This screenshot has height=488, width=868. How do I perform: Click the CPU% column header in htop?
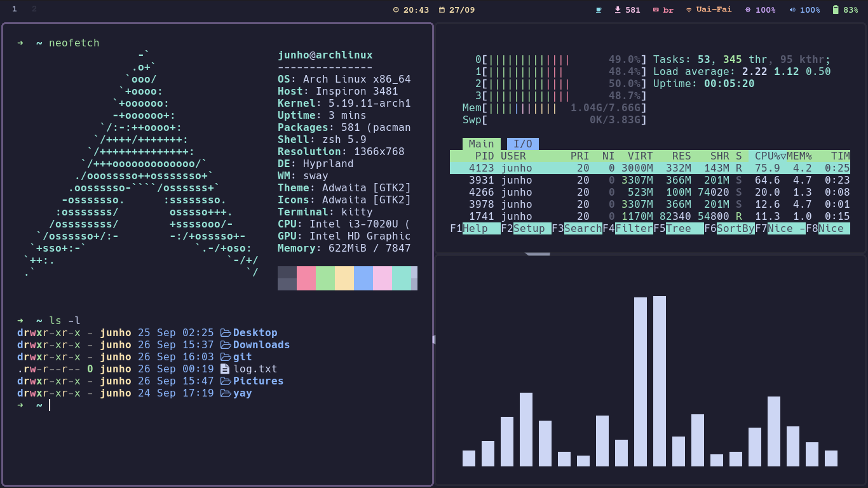coord(768,156)
